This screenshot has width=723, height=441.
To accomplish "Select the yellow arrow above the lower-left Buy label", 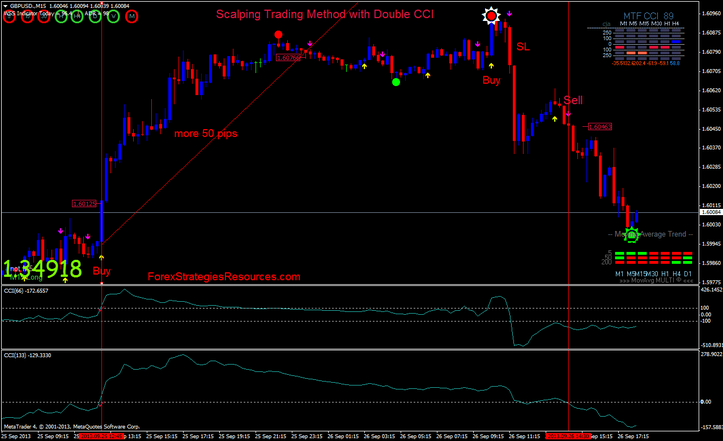I will point(101,257).
